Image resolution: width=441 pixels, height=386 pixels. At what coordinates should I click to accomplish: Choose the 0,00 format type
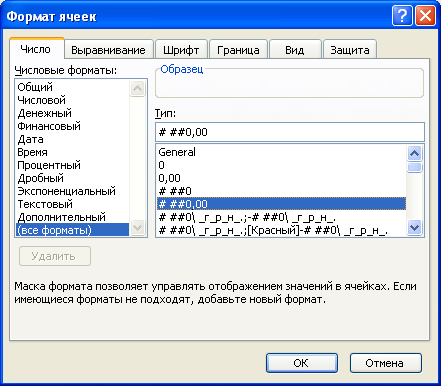tap(281, 178)
